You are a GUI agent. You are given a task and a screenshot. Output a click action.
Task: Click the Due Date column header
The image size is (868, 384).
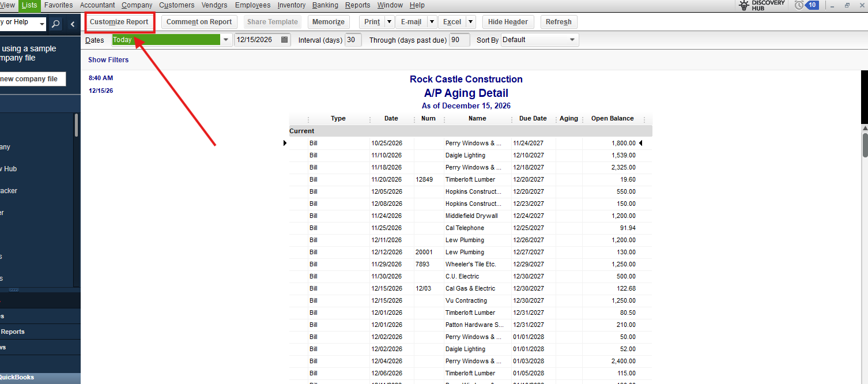[x=533, y=119]
